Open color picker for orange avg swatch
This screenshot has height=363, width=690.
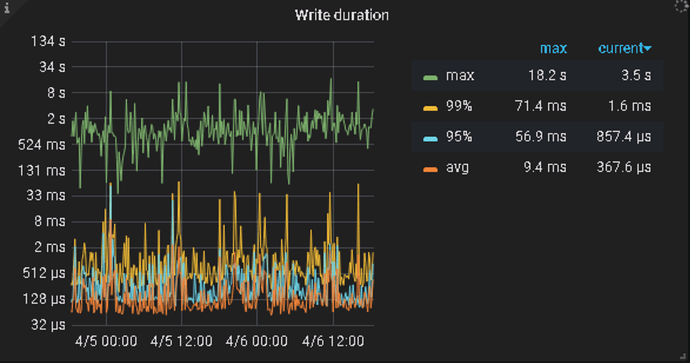(x=430, y=170)
